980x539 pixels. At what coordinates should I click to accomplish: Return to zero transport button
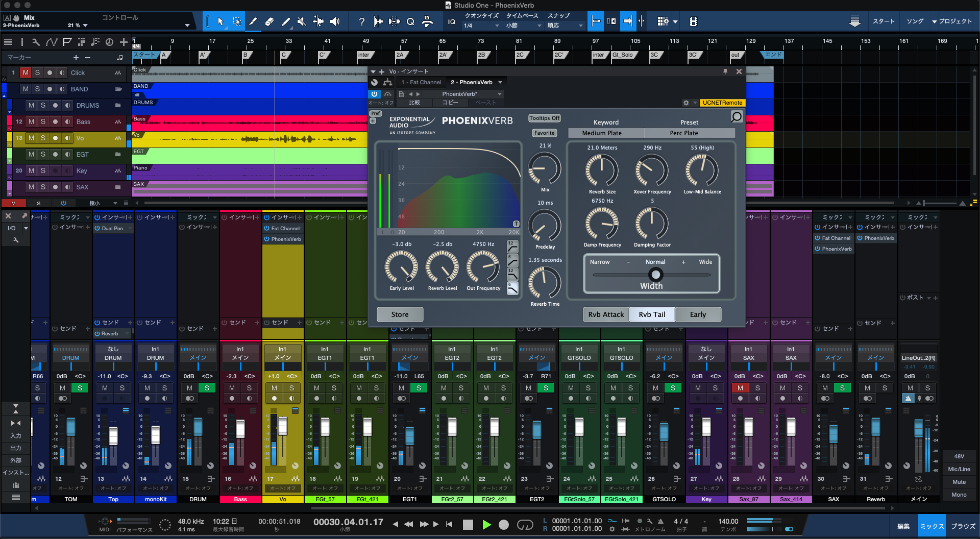[449, 524]
